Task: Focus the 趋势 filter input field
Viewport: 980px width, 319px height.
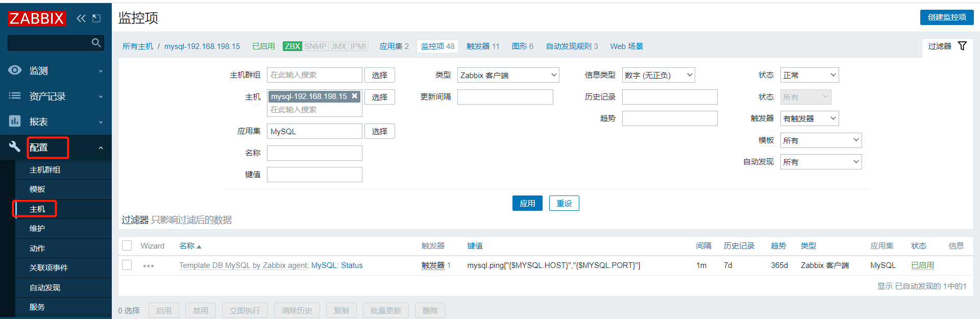Action: 670,118
